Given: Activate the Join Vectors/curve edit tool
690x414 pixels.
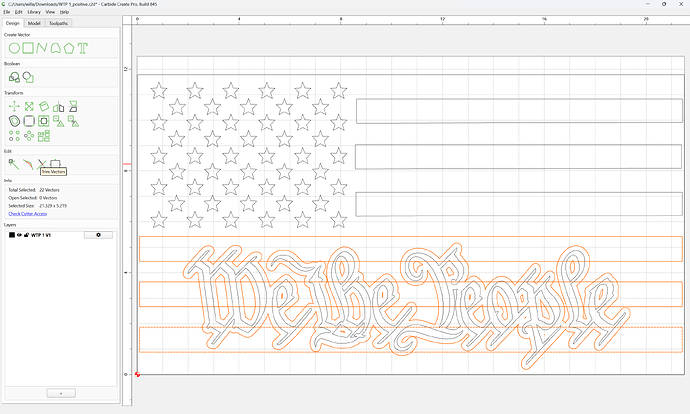Looking at the screenshot, I should coord(28,164).
